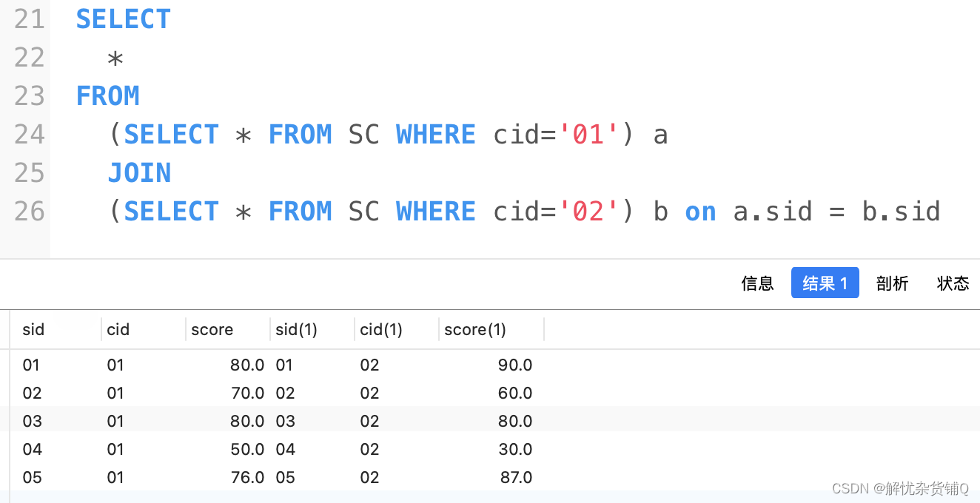The height and width of the screenshot is (503, 980).
Task: Select the sid(1) column header
Action: pyautogui.click(x=296, y=330)
